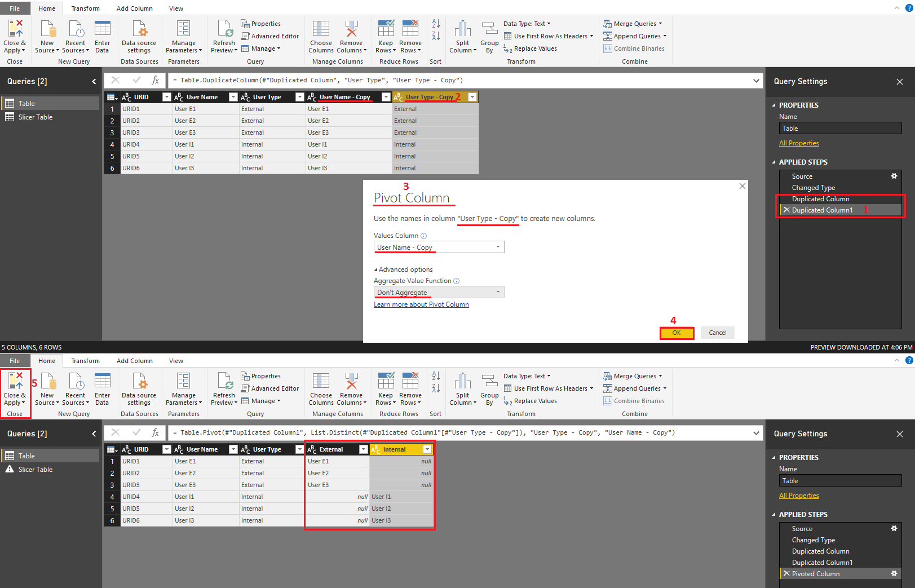Switch to the lower View tab
Viewport: 915px width, 588px height.
click(176, 361)
